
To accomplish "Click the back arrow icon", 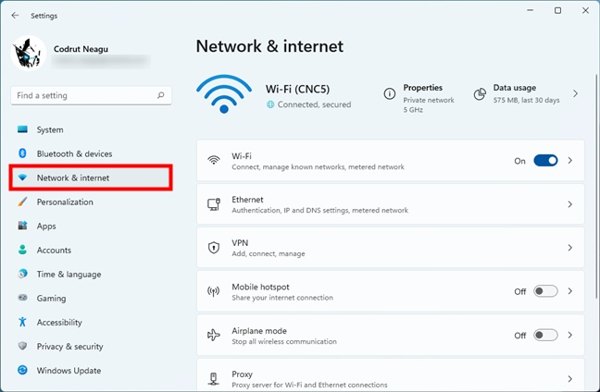I will 15,15.
